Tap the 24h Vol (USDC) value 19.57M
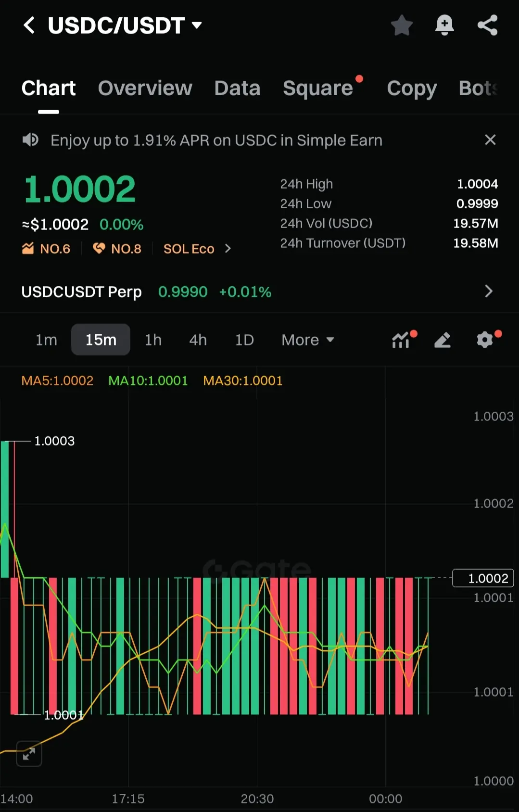Viewport: 519px width, 812px height. pos(476,224)
